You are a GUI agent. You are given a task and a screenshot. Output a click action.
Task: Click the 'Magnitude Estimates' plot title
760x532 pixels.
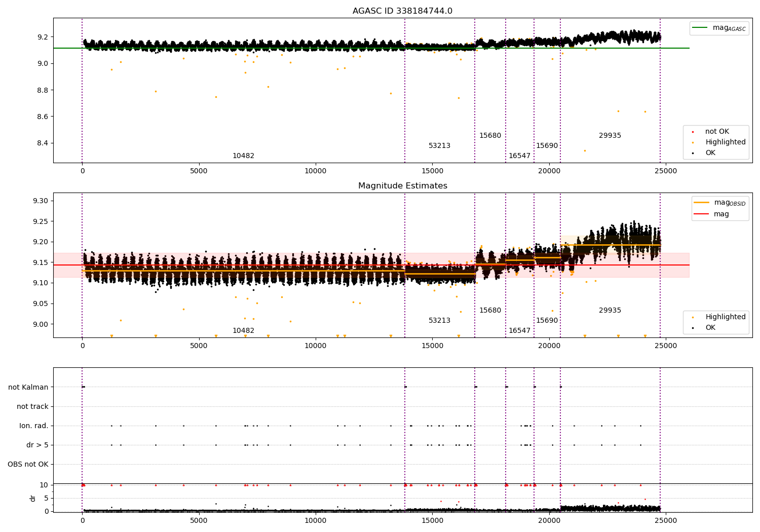click(x=402, y=186)
